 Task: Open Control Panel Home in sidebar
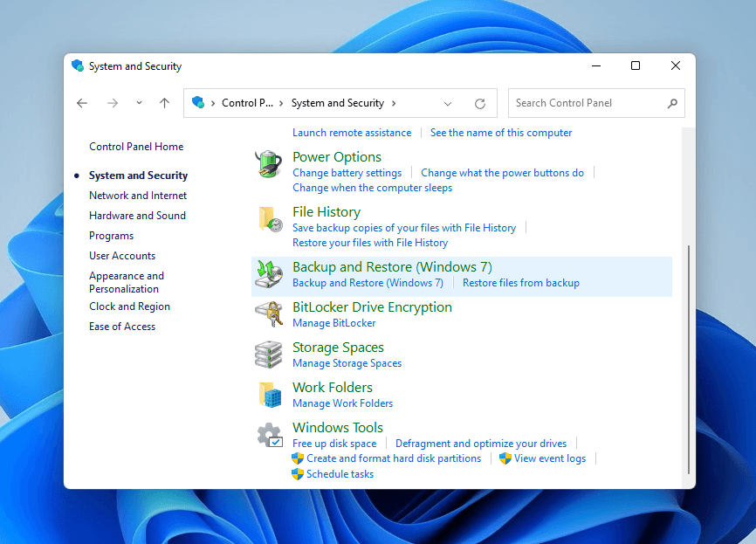[136, 147]
